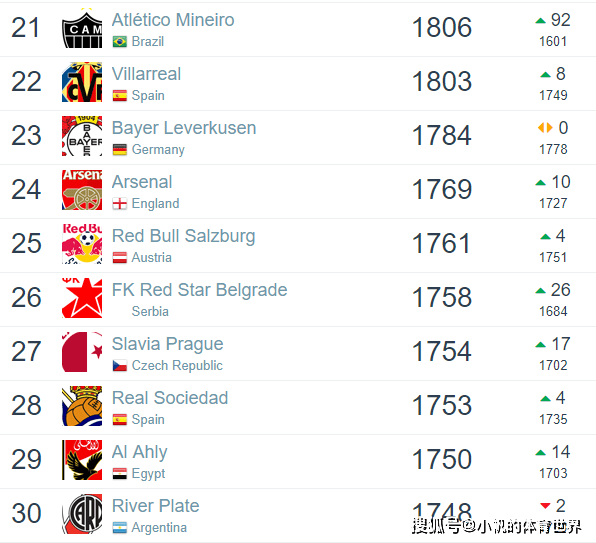
Task: Click River Plate's red down arrow
Action: click(545, 506)
